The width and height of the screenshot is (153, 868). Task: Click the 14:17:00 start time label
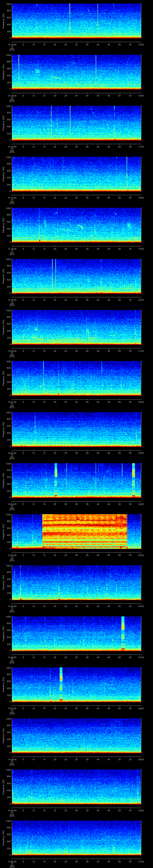coord(12,198)
